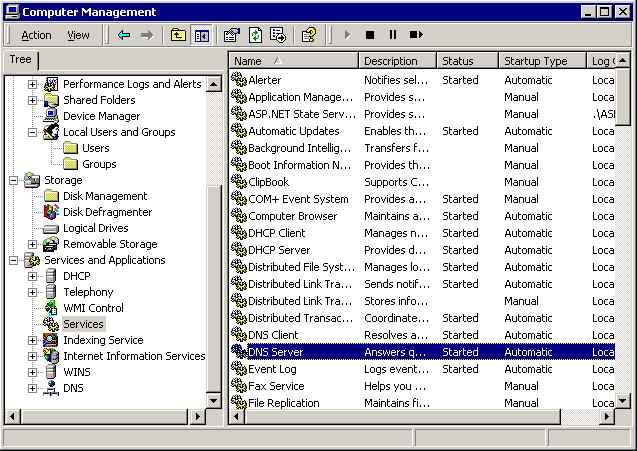Click the tree pane scroll up arrow
The height and width of the screenshot is (451, 637).
tap(214, 84)
